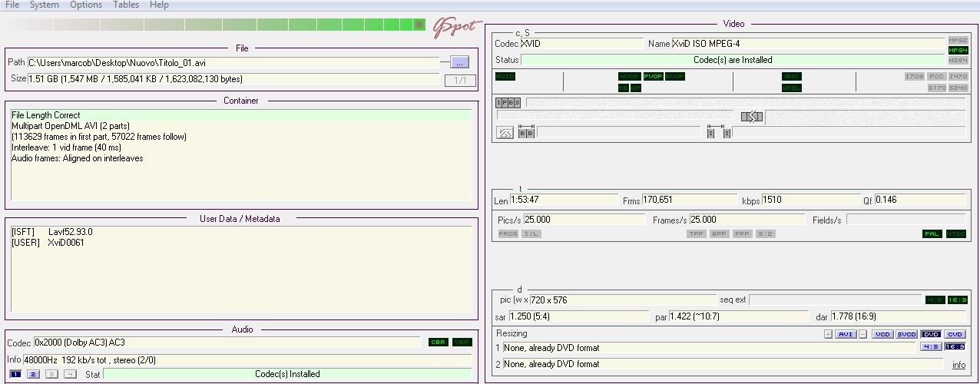Click the AVID indicator
The image size is (980, 384).
[x=505, y=77]
